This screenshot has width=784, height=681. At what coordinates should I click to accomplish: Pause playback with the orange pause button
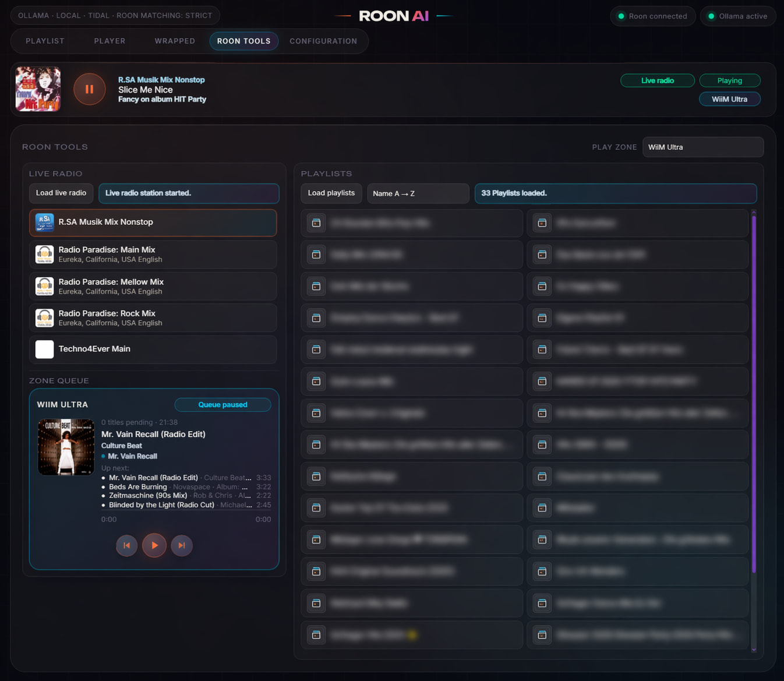pos(89,89)
